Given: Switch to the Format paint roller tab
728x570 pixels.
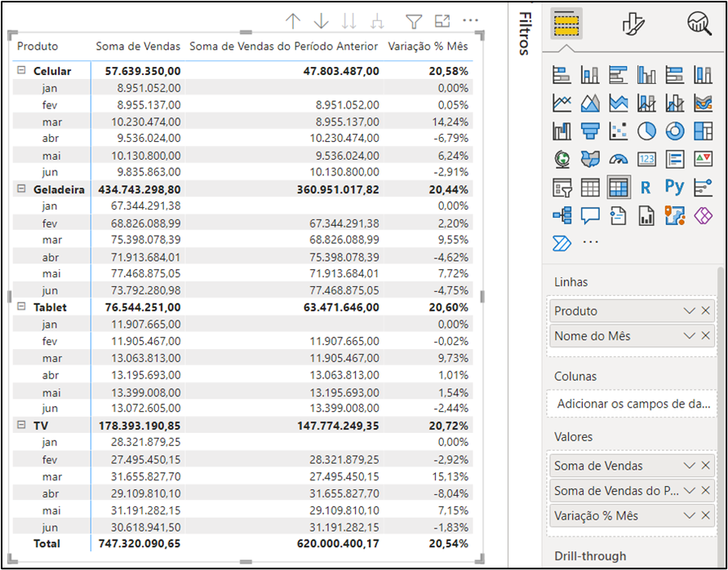Looking at the screenshot, I should (633, 23).
